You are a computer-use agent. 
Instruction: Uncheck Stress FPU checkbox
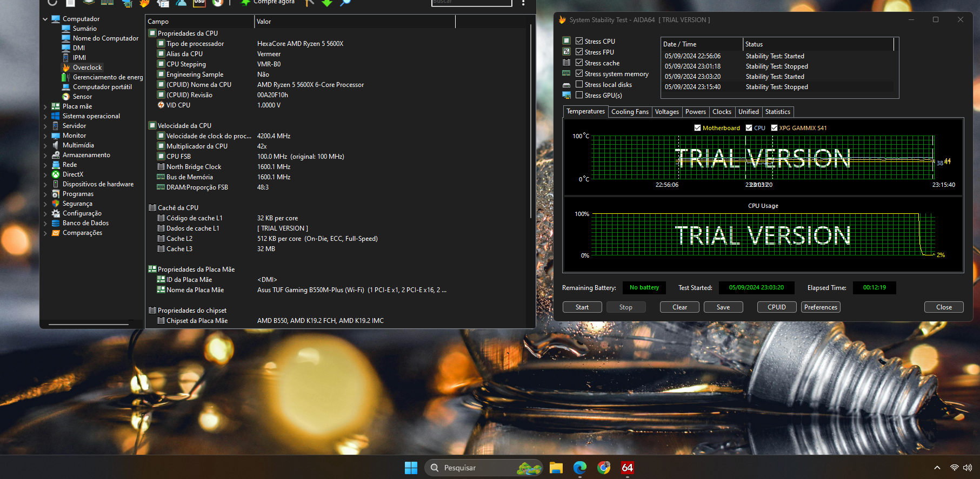(x=579, y=52)
